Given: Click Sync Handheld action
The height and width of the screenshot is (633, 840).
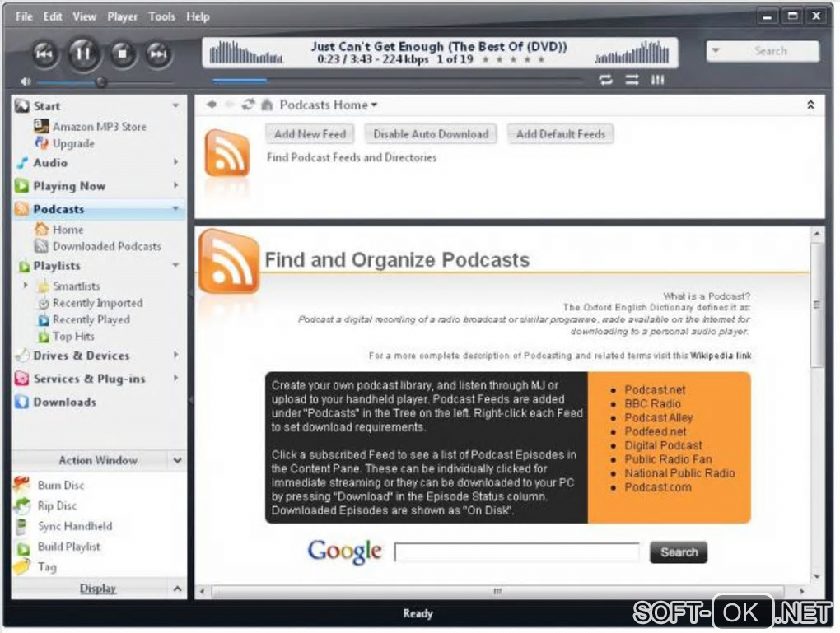Looking at the screenshot, I should 75,526.
